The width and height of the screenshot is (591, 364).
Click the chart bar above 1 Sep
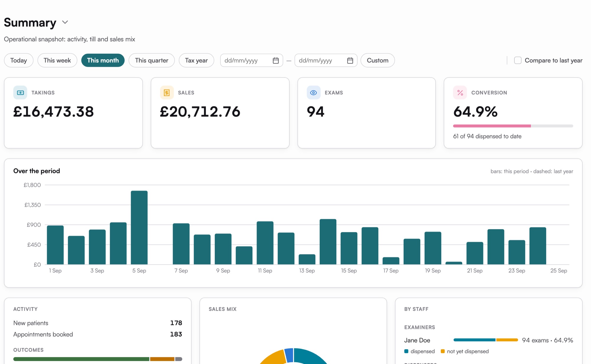(55, 245)
